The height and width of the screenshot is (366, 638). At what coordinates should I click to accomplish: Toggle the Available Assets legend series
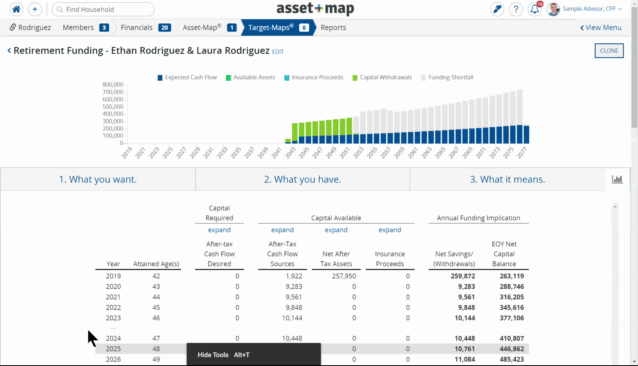pyautogui.click(x=251, y=77)
